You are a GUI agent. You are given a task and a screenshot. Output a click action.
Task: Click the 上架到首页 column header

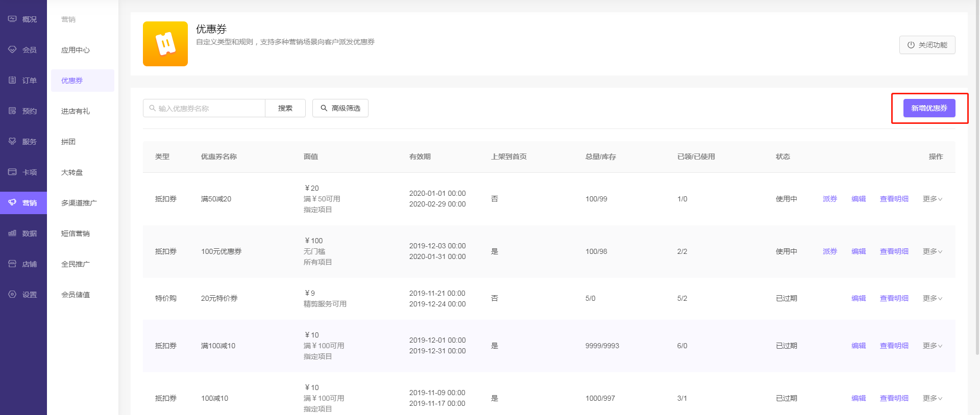tap(509, 157)
